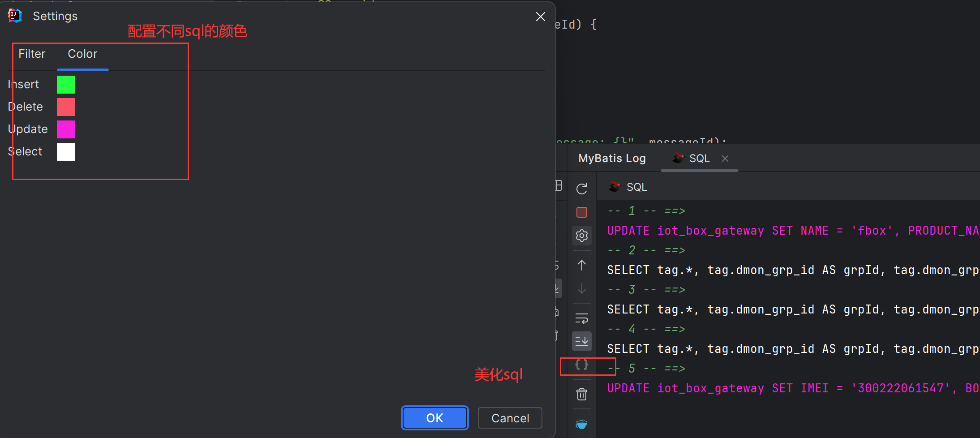Select the Color tab
This screenshot has width=980, height=438.
point(82,54)
